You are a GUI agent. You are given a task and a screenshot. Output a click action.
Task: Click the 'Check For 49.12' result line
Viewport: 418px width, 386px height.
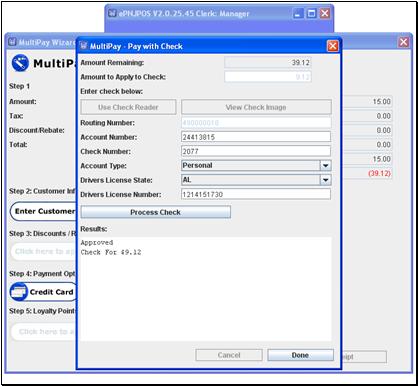(x=111, y=252)
